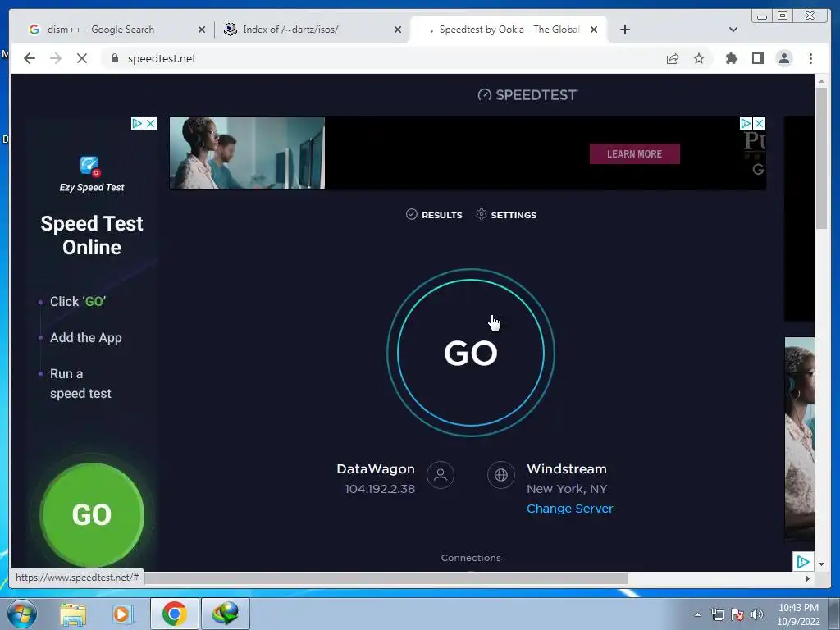Open AdChoices info on the Ezy Speed Test ad
The width and height of the screenshot is (840, 630).
(x=137, y=123)
